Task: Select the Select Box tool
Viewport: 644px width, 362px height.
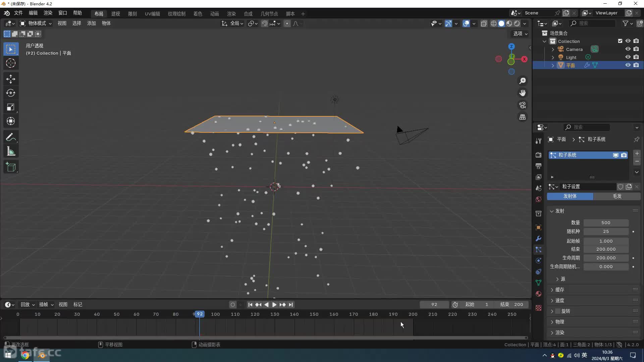Action: click(x=11, y=49)
